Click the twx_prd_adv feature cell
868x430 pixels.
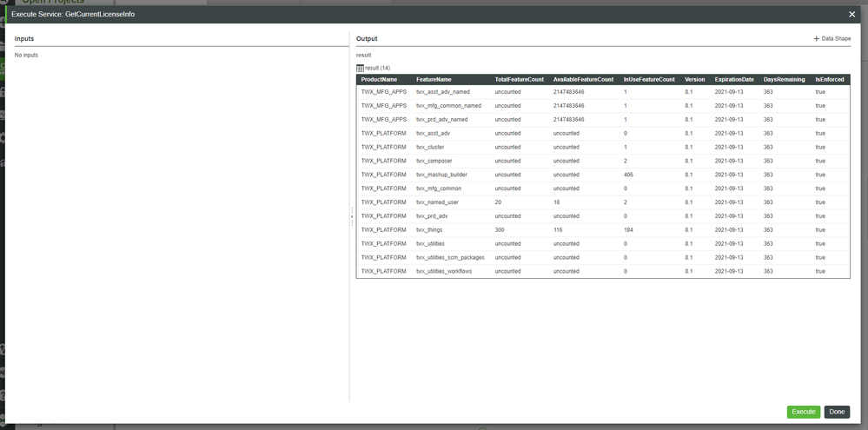pyautogui.click(x=432, y=216)
